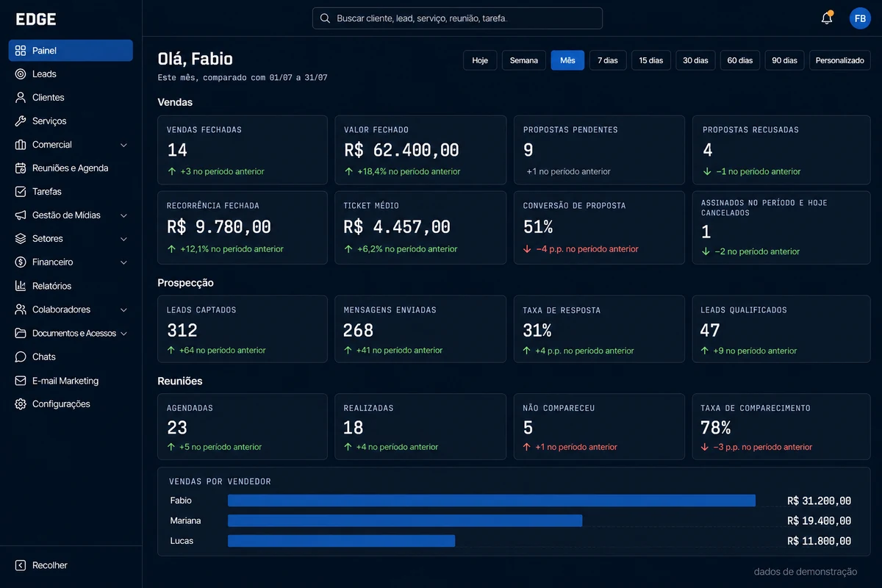
Task: Open the Clientes menu label
Action: tap(49, 98)
